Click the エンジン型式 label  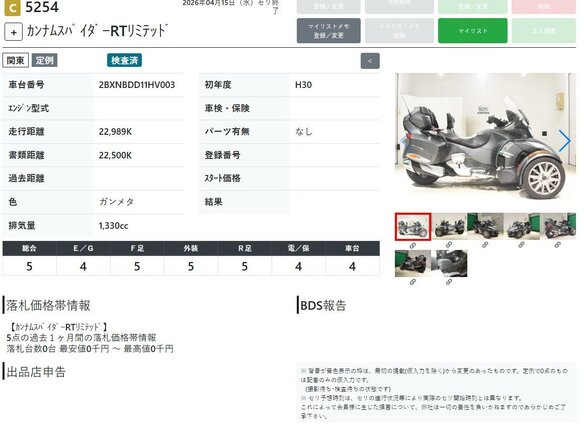pos(28,108)
